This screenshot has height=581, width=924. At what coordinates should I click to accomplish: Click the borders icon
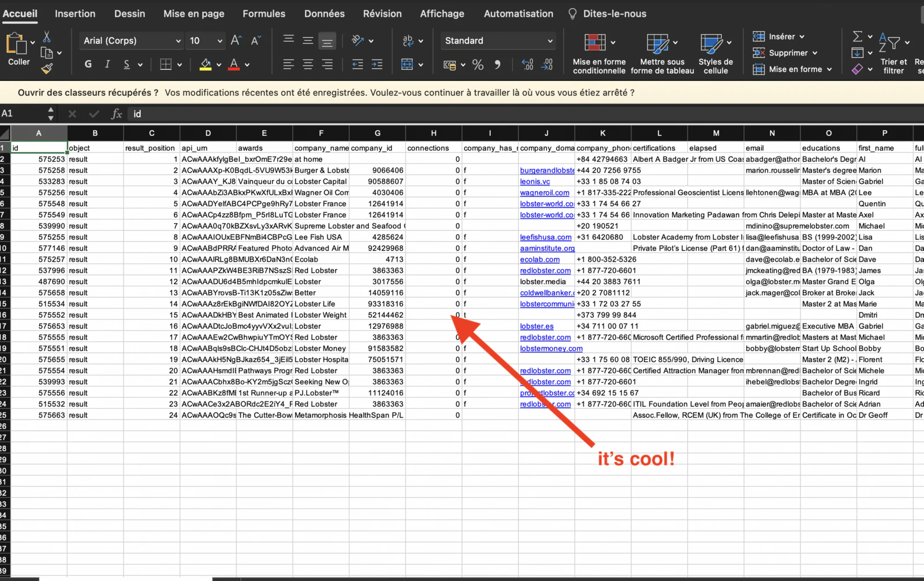(166, 64)
